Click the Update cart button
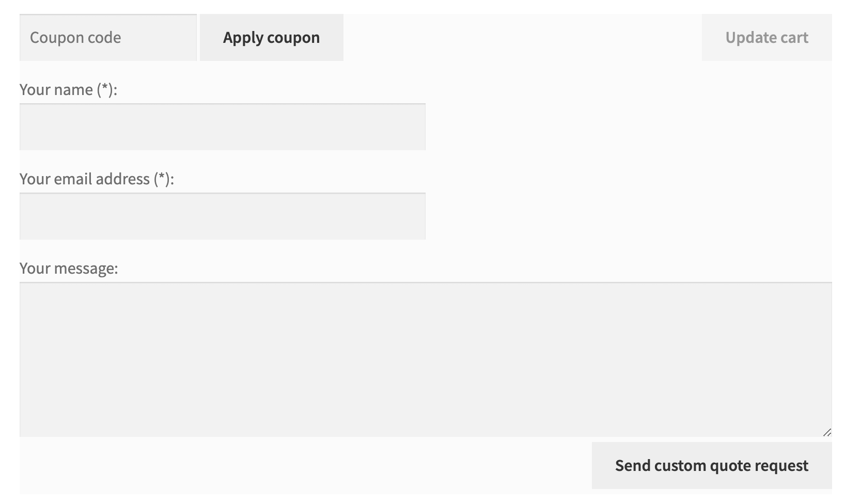Viewport: 845px width, 504px height. [x=766, y=37]
